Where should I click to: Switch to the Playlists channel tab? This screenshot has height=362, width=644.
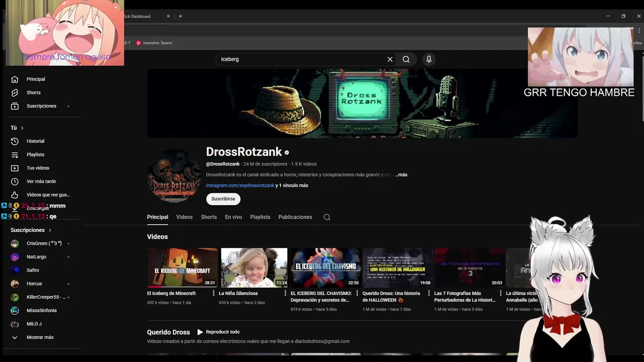(x=260, y=217)
